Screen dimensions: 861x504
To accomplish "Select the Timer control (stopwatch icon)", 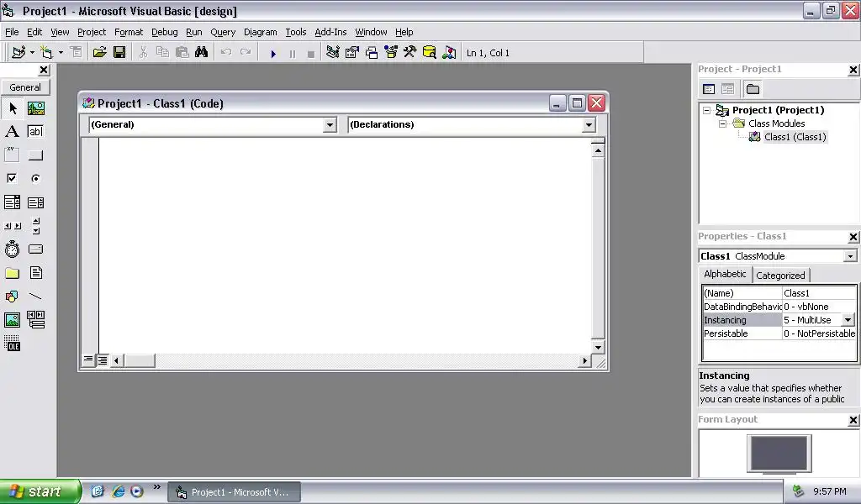I will 12,249.
